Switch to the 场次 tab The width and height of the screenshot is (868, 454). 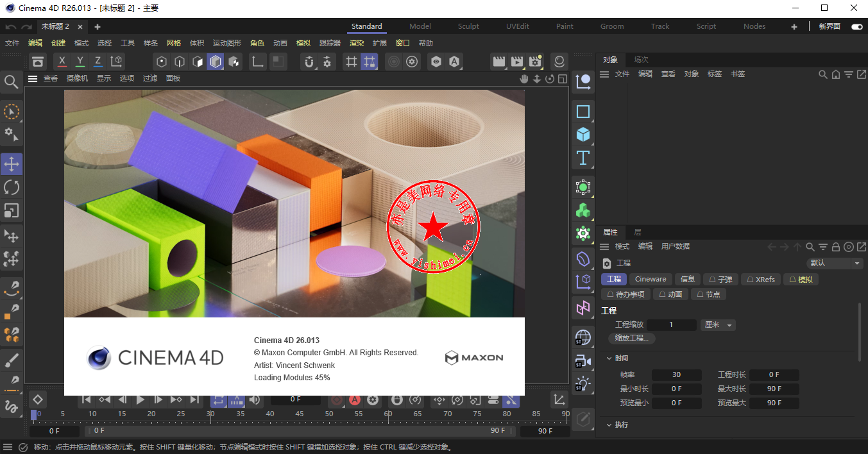642,60
